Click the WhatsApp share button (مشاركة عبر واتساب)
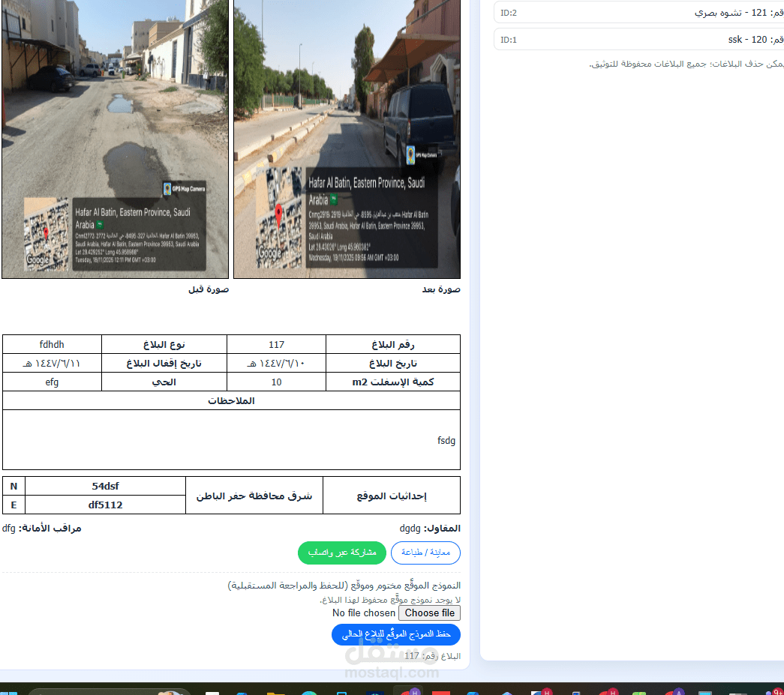 341,553
